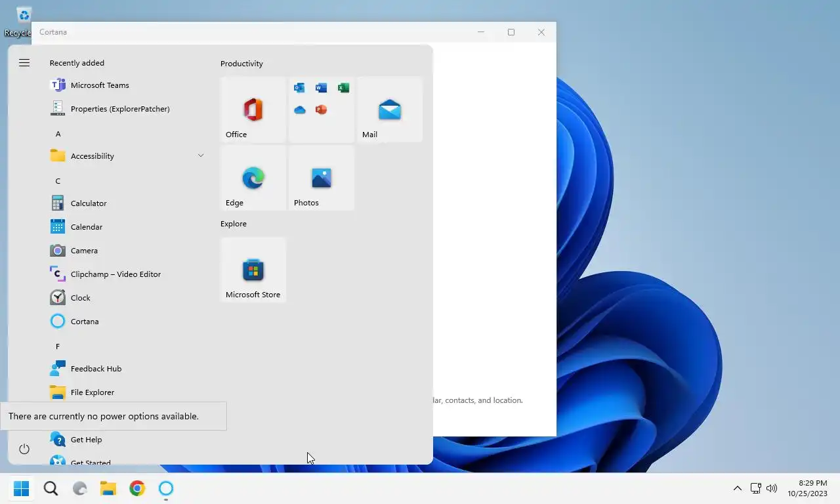
Task: Click the Power button in Start menu
Action: coord(24,449)
